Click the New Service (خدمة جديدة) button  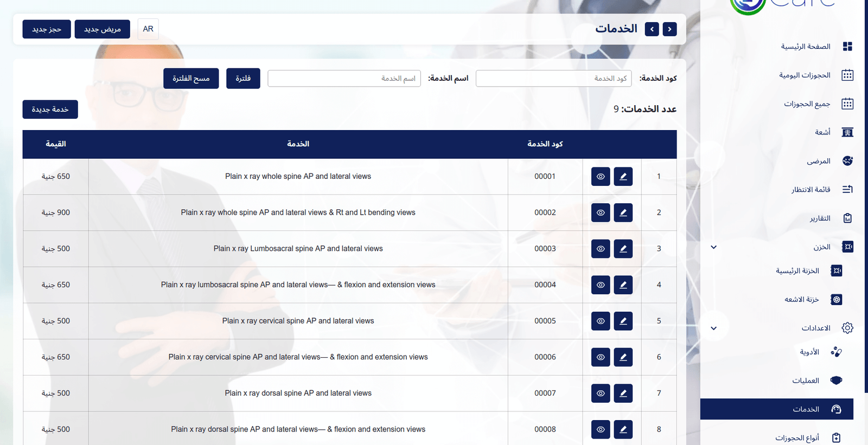tap(50, 109)
